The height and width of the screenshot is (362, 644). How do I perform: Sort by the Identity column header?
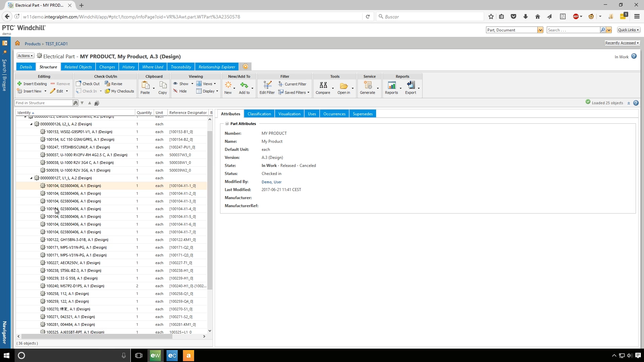(75, 113)
